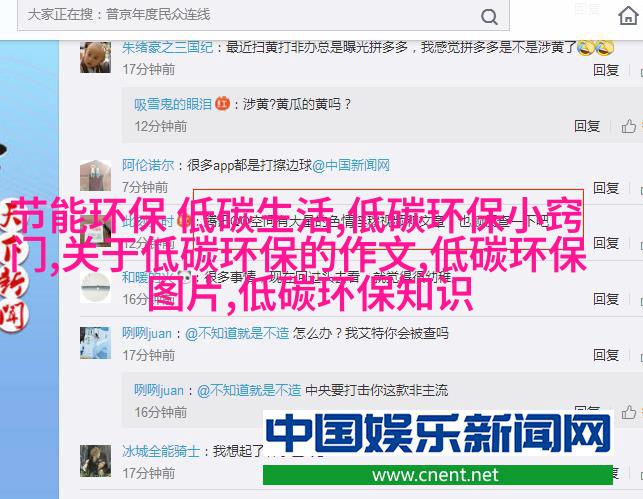Open 阿伦诺尔 username link
This screenshot has height=499, width=643.
coord(148,165)
